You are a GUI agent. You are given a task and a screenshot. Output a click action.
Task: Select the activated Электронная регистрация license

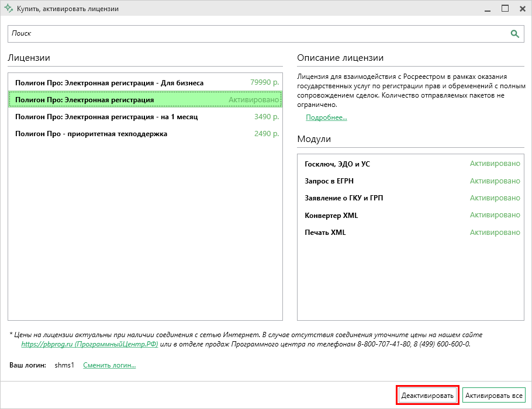coord(145,100)
